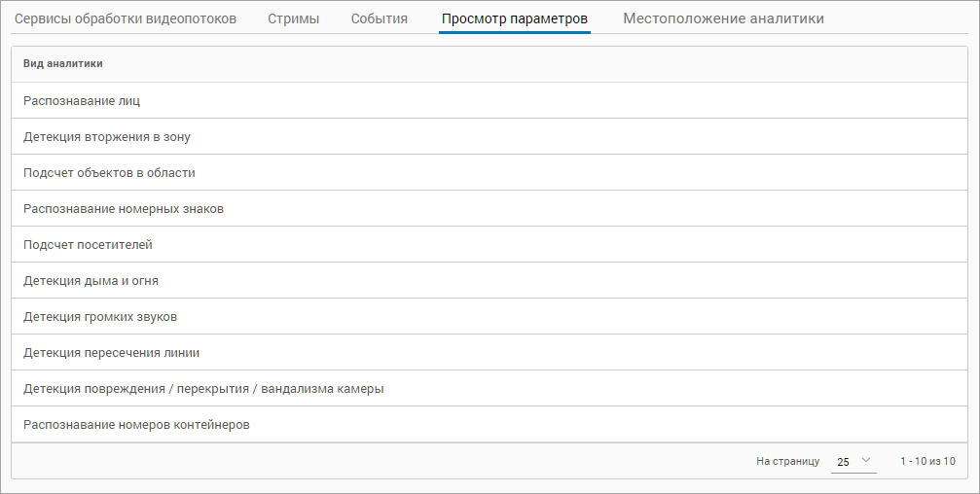Image resolution: width=980 pixels, height=494 pixels.
Task: Open the Сервисы обработки видеопотоков tab
Action: point(126,18)
